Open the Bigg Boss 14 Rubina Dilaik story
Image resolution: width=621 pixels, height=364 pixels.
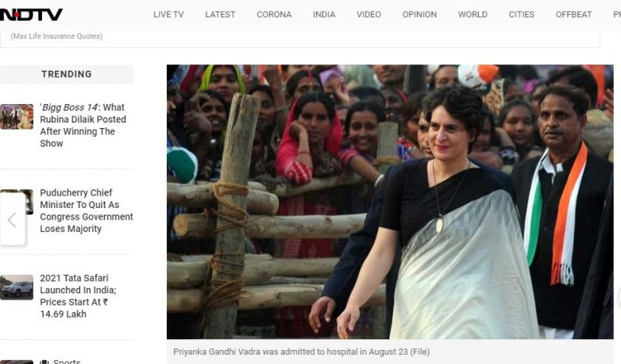point(83,125)
